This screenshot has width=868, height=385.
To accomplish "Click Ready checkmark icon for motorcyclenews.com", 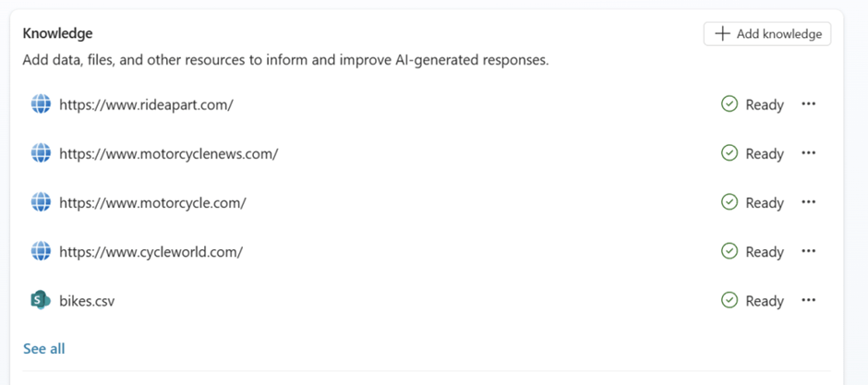I will (729, 153).
